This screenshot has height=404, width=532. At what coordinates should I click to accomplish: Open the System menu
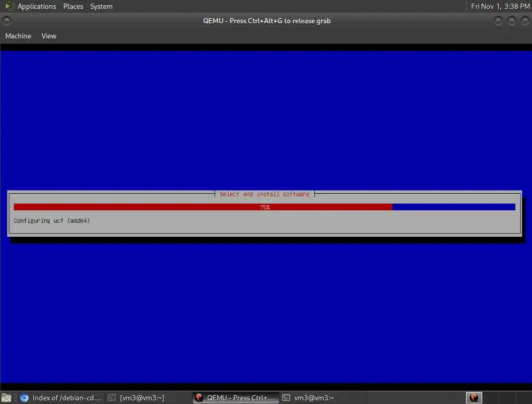pyautogui.click(x=101, y=6)
